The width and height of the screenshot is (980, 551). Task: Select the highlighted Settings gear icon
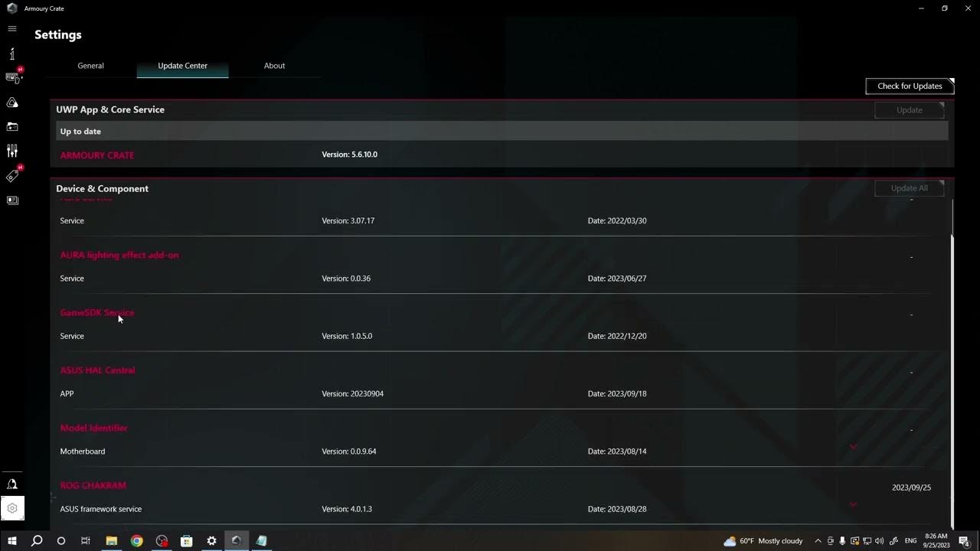[11, 507]
